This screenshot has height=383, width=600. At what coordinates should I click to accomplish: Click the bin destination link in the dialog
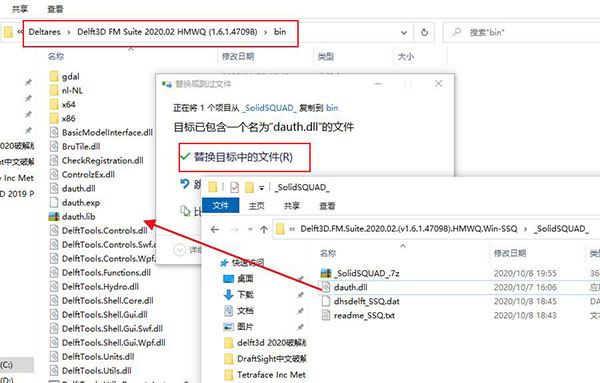coord(332,108)
